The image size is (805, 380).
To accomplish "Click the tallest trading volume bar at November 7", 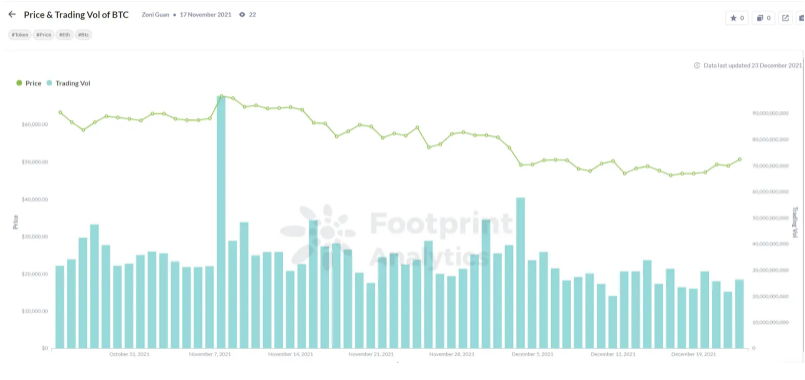I will [x=221, y=222].
